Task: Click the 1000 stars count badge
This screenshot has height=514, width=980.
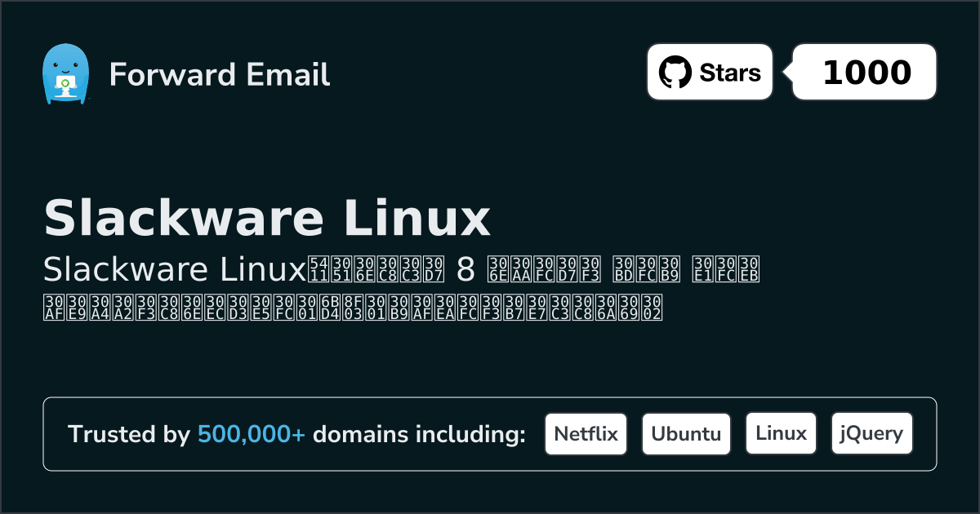Action: tap(863, 72)
